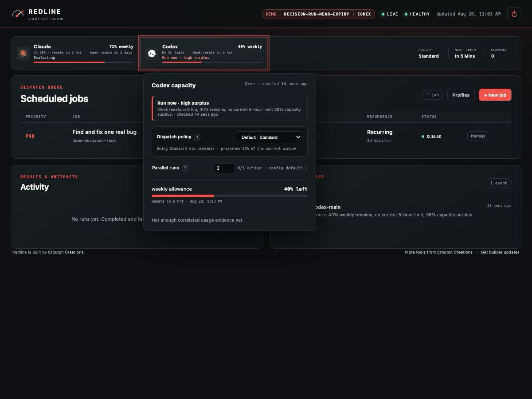Click the 1 event count badge
This screenshot has height=399, width=532.
tap(499, 183)
